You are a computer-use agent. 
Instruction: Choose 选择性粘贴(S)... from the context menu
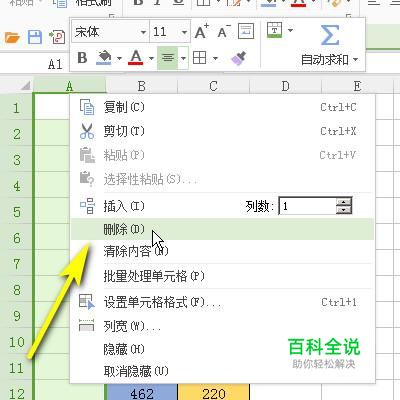click(x=222, y=180)
